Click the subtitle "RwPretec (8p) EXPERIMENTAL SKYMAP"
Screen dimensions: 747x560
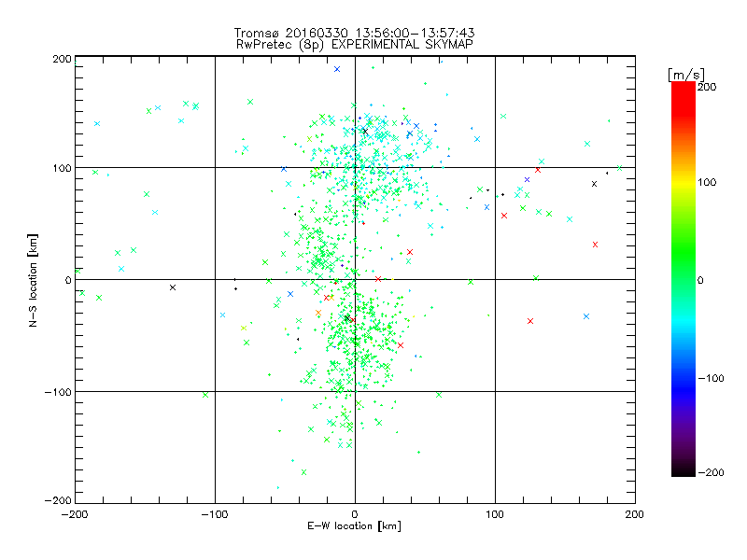tap(354, 45)
